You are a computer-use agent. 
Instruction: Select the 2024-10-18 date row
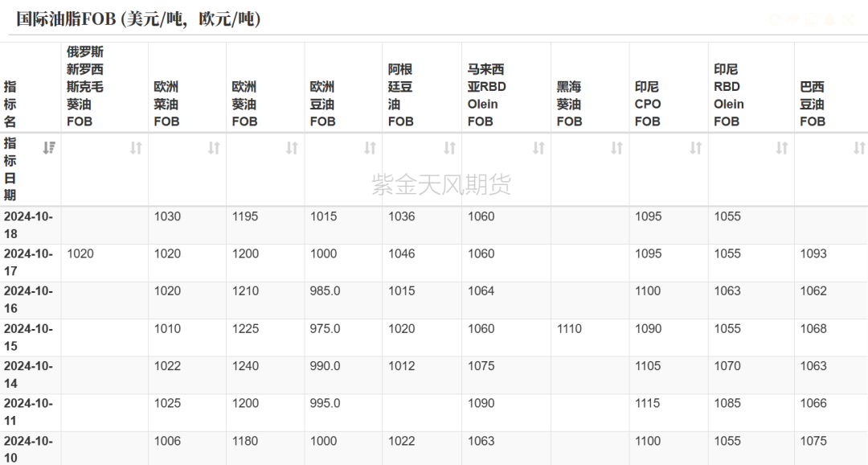[29, 225]
